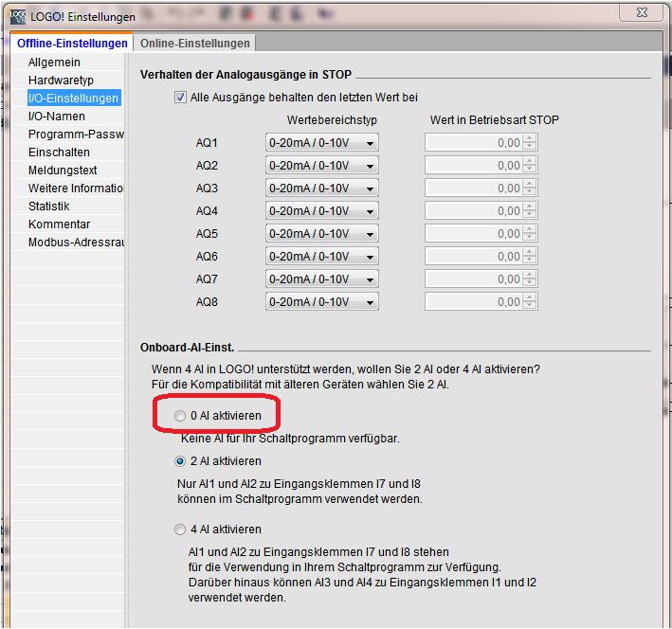The image size is (672, 629).
Task: Select I/O-Einstellungen in the sidebar
Action: (74, 99)
